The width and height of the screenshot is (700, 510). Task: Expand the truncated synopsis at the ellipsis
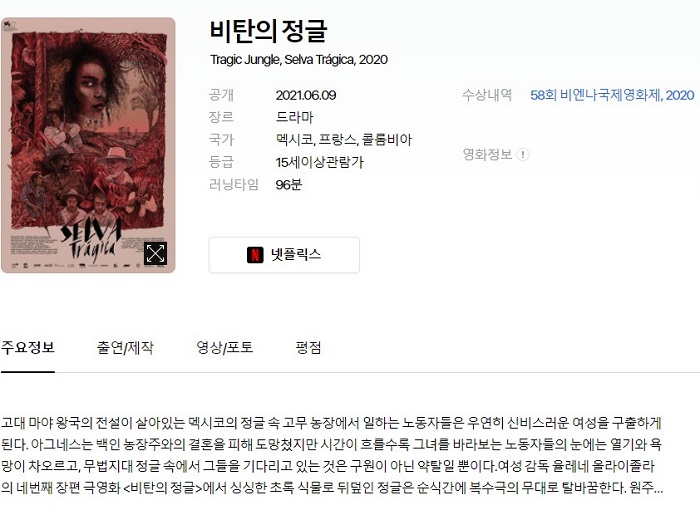tap(658, 487)
